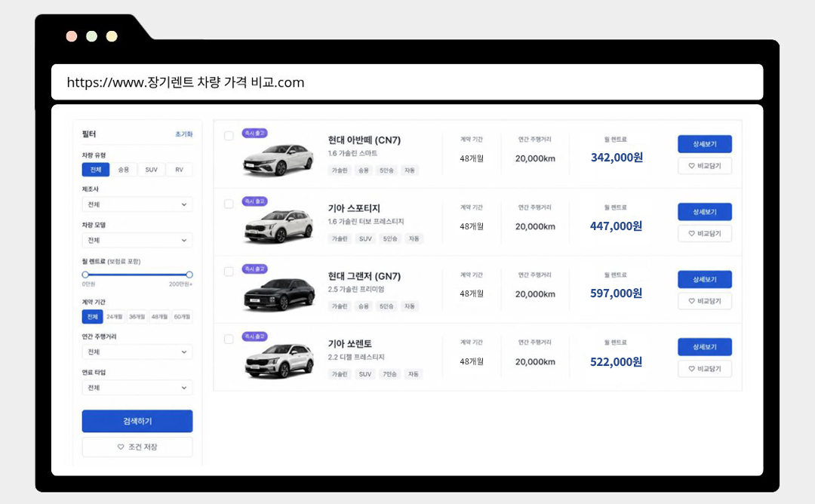Image resolution: width=815 pixels, height=504 pixels.
Task: Click subtitle 2.2 디젤 프레스티지
Action: [356, 357]
